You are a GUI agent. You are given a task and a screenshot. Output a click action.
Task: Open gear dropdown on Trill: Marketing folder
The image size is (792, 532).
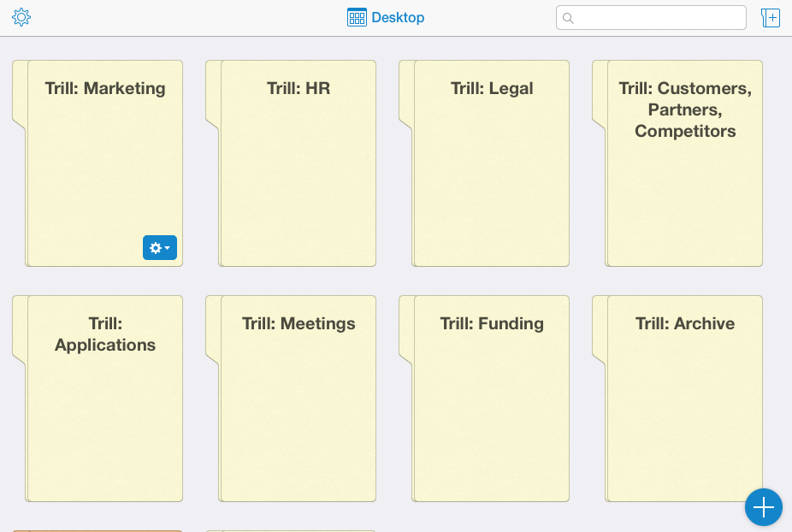(x=160, y=247)
